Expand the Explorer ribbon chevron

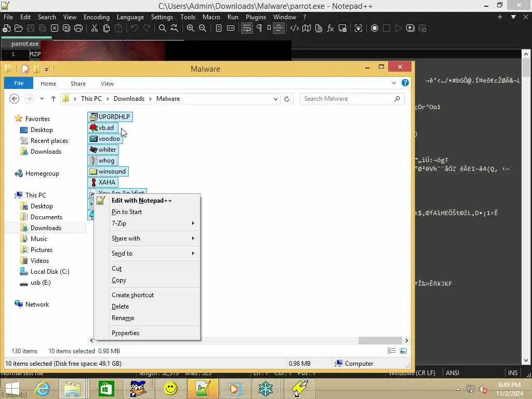[394, 83]
